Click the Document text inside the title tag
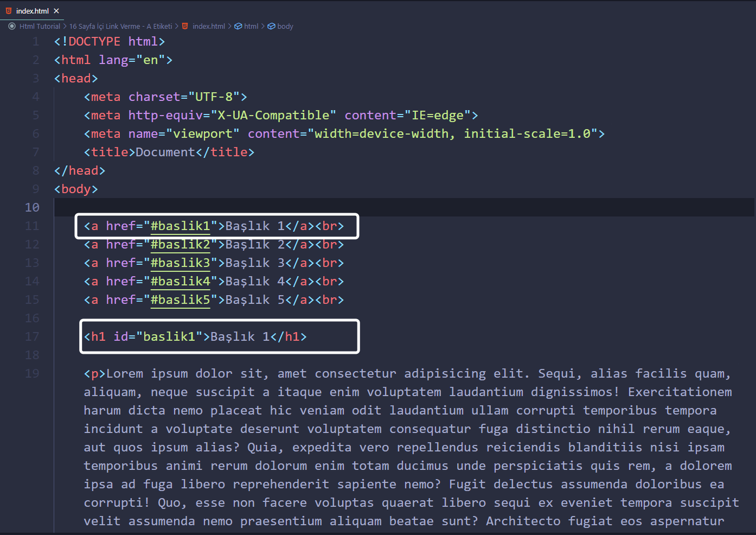Screen dimensions: 756x535 pyautogui.click(x=165, y=152)
